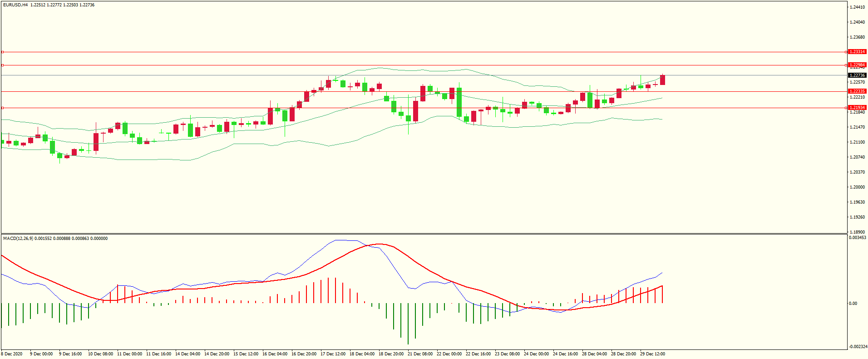Click the 14 Dec 20:00 time label
This screenshot has height=359, width=868.
click(x=217, y=354)
